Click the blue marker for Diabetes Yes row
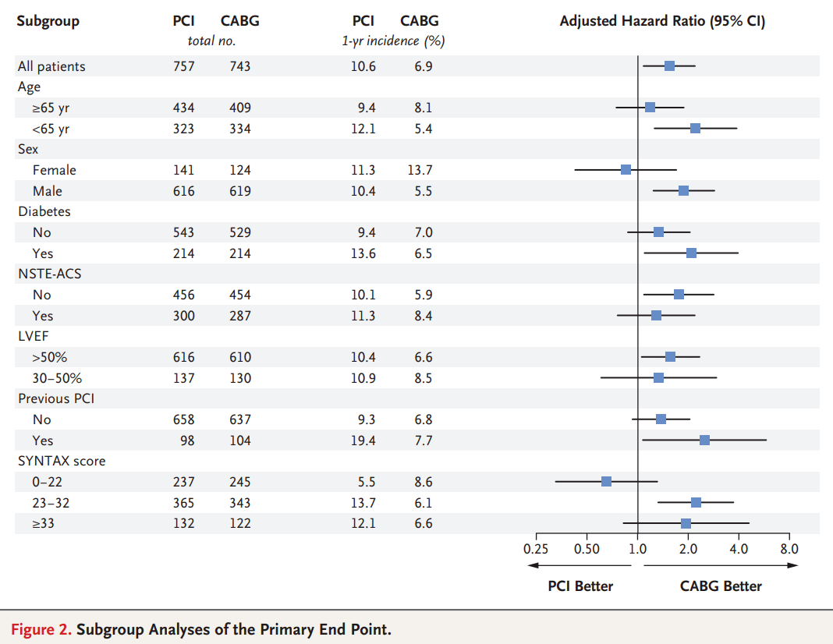This screenshot has height=644, width=833. (x=691, y=253)
